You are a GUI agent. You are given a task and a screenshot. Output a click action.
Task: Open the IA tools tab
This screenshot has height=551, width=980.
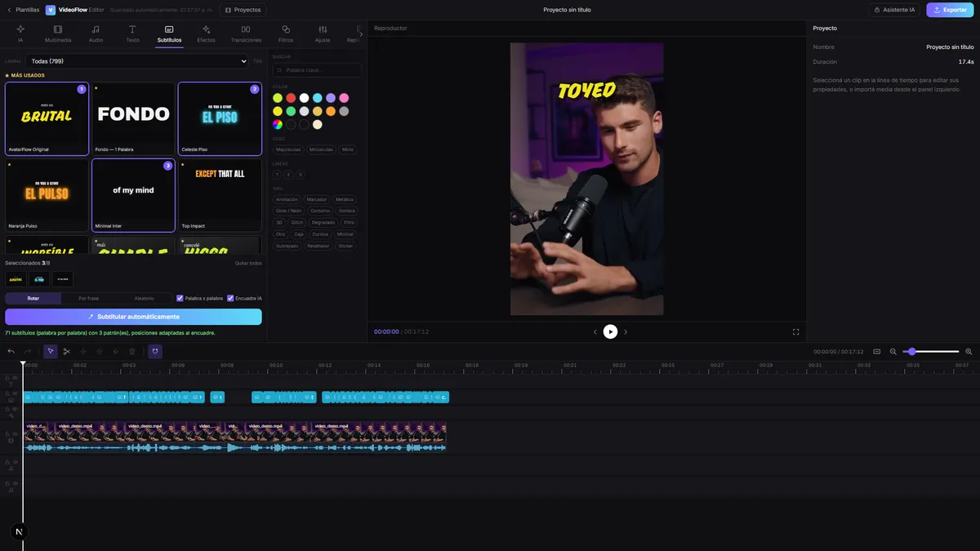pyautogui.click(x=20, y=33)
